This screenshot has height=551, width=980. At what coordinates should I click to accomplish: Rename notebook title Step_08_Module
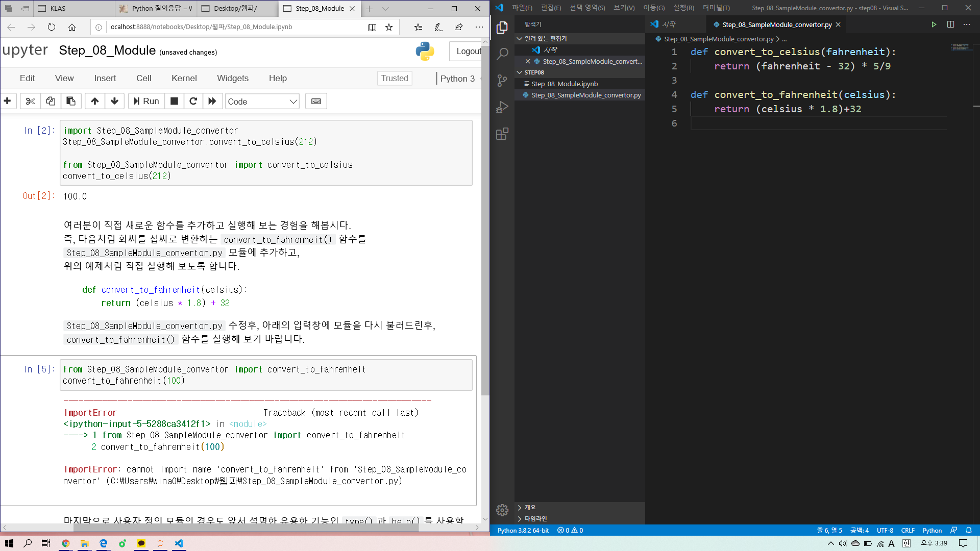click(x=107, y=51)
